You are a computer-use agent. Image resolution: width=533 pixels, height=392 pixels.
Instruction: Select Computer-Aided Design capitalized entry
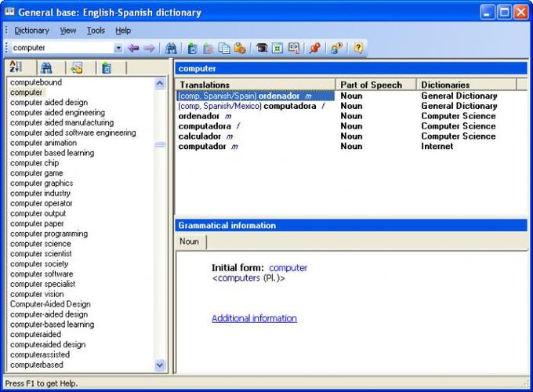(x=50, y=304)
